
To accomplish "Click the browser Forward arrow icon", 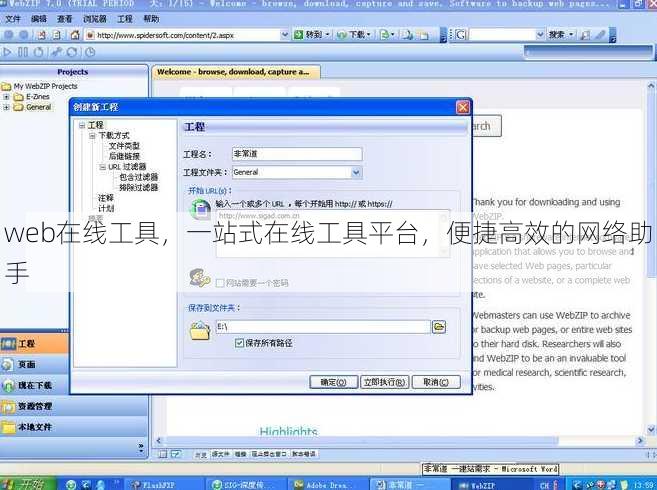I will (x=24, y=35).
